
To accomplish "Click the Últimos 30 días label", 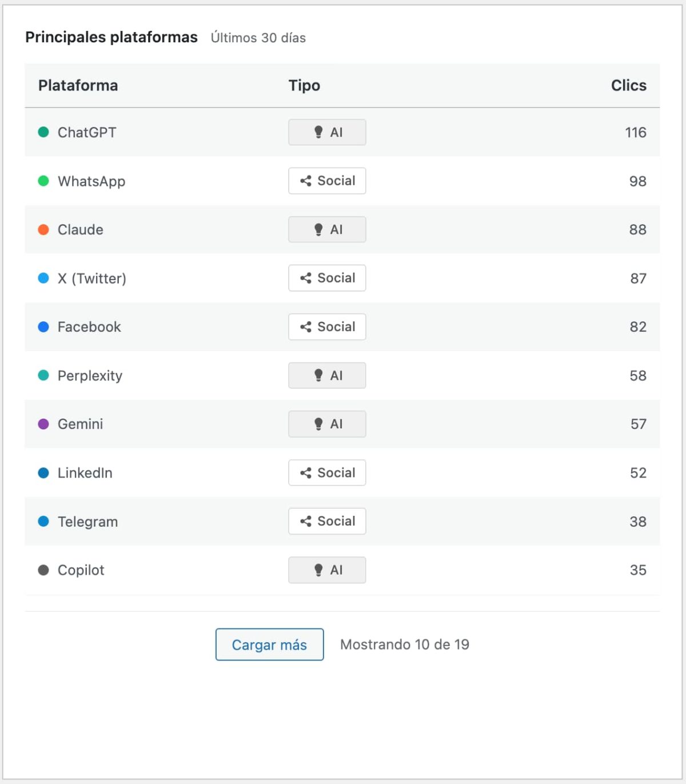I will (258, 38).
